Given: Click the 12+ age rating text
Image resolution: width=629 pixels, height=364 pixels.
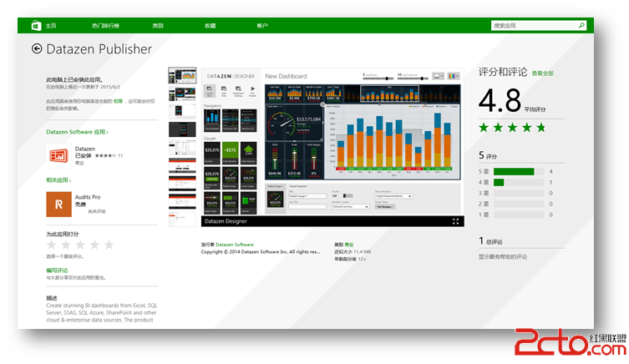Looking at the screenshot, I should (x=362, y=259).
